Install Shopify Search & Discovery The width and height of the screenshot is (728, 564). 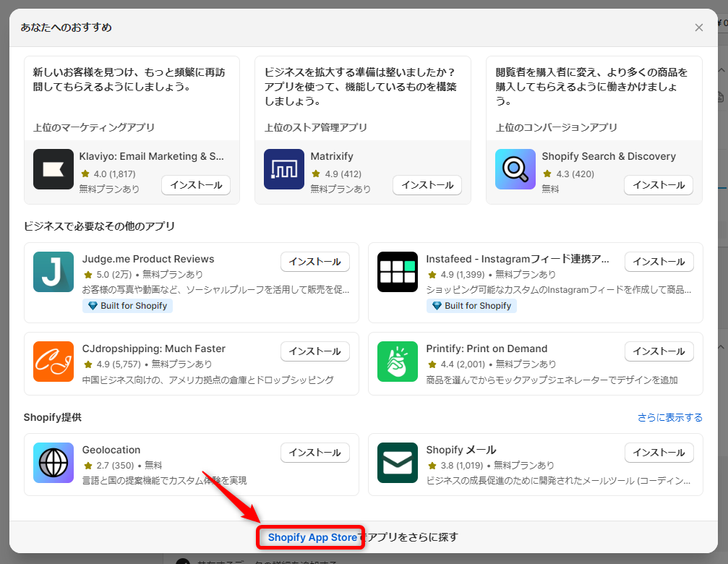(x=659, y=185)
